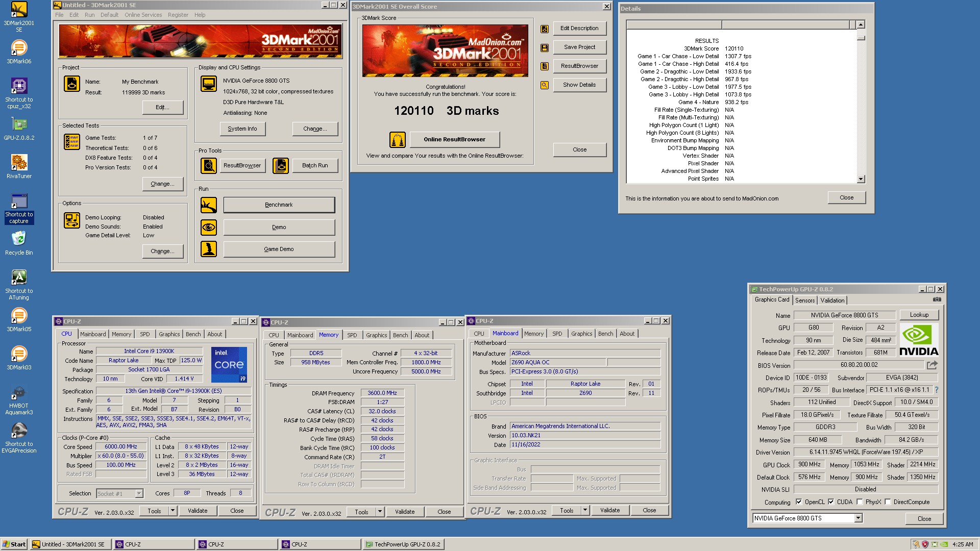
Task: Click the Save Project disk icon
Action: pos(545,47)
